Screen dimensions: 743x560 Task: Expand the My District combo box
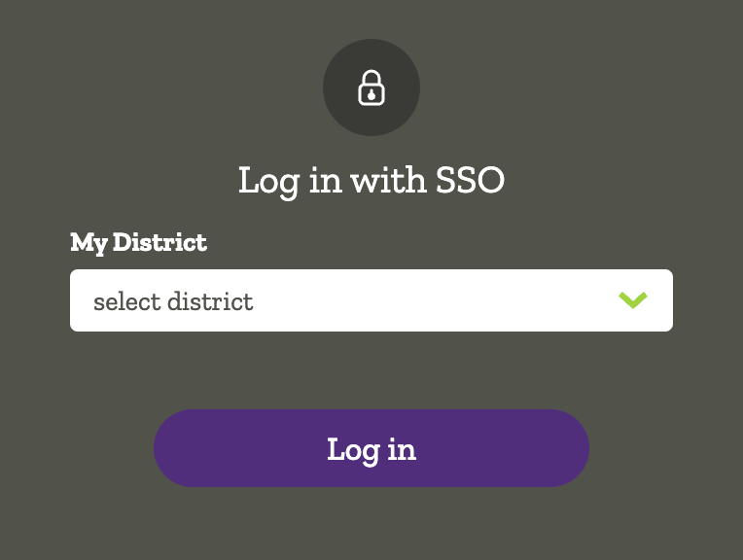(x=371, y=300)
